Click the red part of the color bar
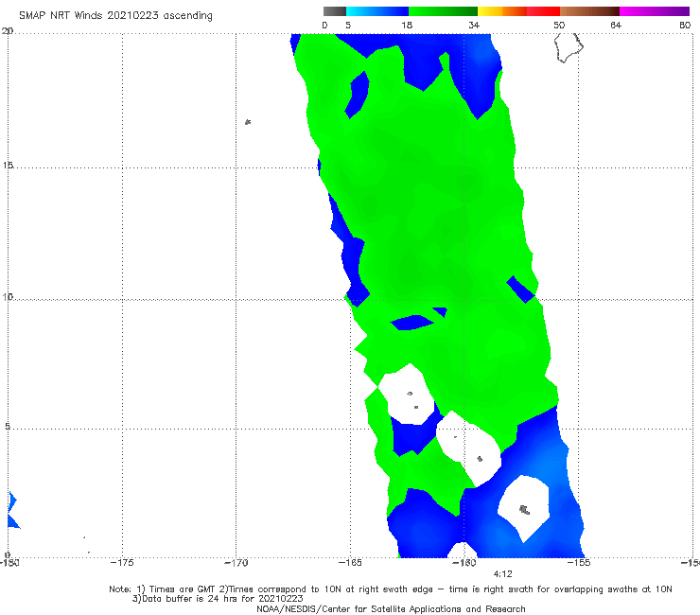The height and width of the screenshot is (615, 700). (x=543, y=11)
